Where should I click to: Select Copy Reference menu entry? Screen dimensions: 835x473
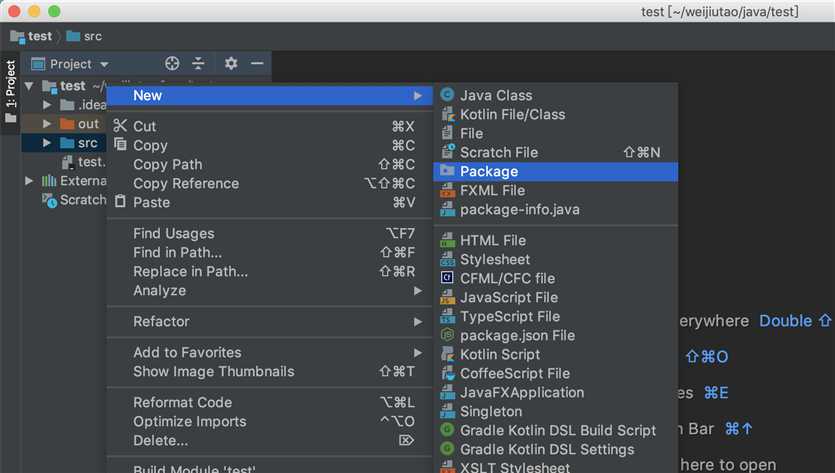(270, 183)
